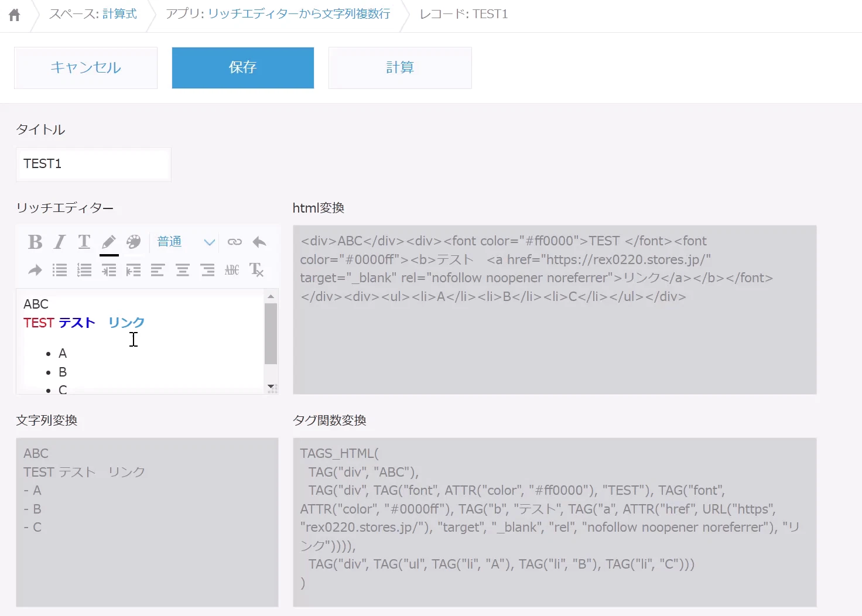Image resolution: width=862 pixels, height=616 pixels.
Task: Clear text formatting with Tx icon
Action: tap(256, 270)
